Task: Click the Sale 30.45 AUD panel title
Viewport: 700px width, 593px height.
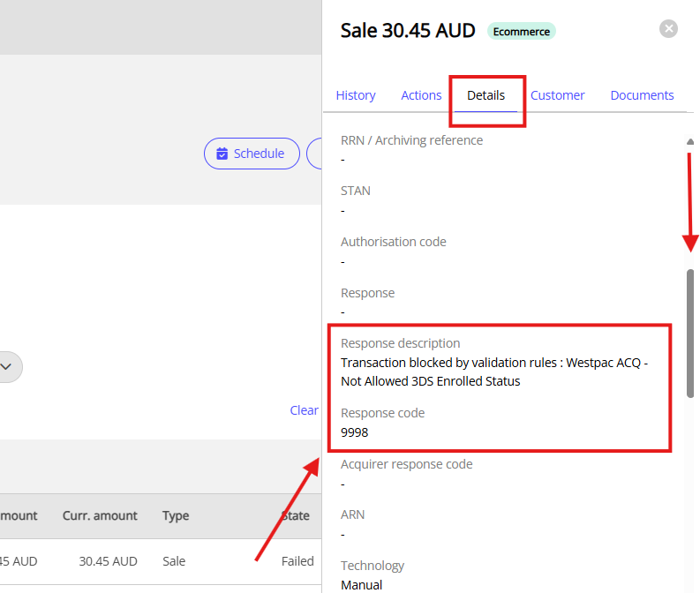Action: (x=408, y=31)
